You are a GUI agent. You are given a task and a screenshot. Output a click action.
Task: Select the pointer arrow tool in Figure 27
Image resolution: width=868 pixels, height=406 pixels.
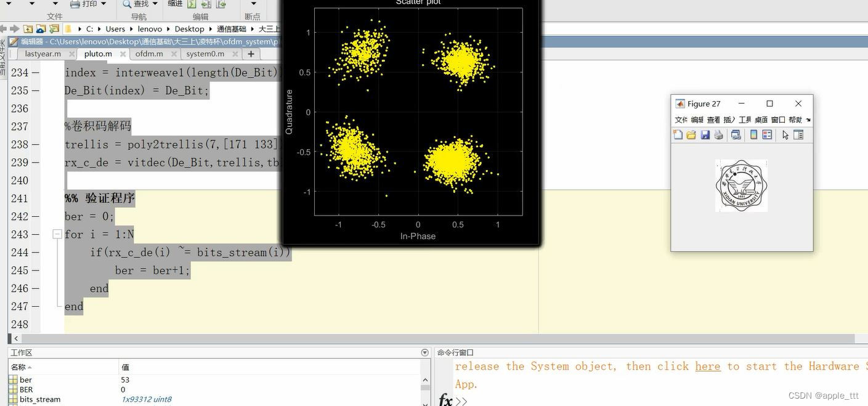786,135
